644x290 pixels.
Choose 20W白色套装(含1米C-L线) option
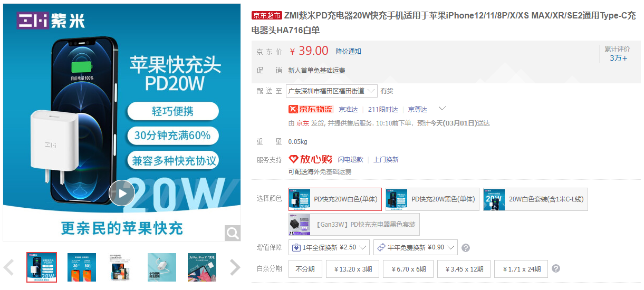click(x=535, y=199)
